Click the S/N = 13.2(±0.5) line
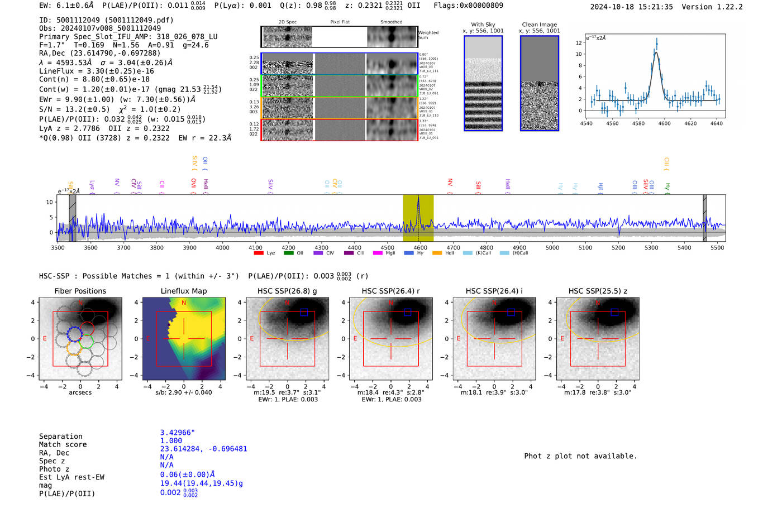 (110, 109)
